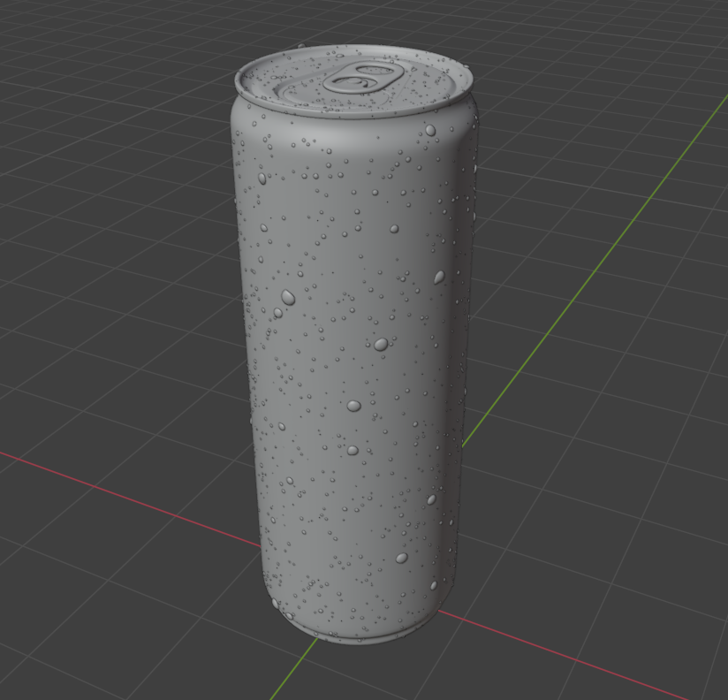Select the green Y axis line below the can
Image resolution: width=728 pixels, height=700 pixels.
295,669
